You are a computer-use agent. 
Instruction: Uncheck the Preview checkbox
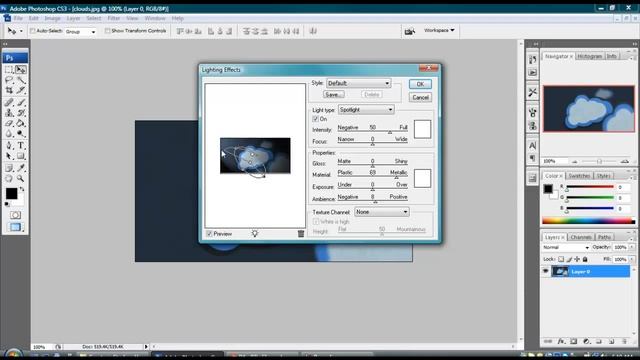(x=209, y=233)
